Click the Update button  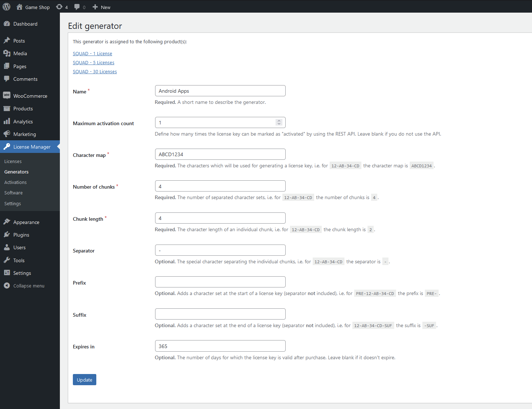pos(84,379)
